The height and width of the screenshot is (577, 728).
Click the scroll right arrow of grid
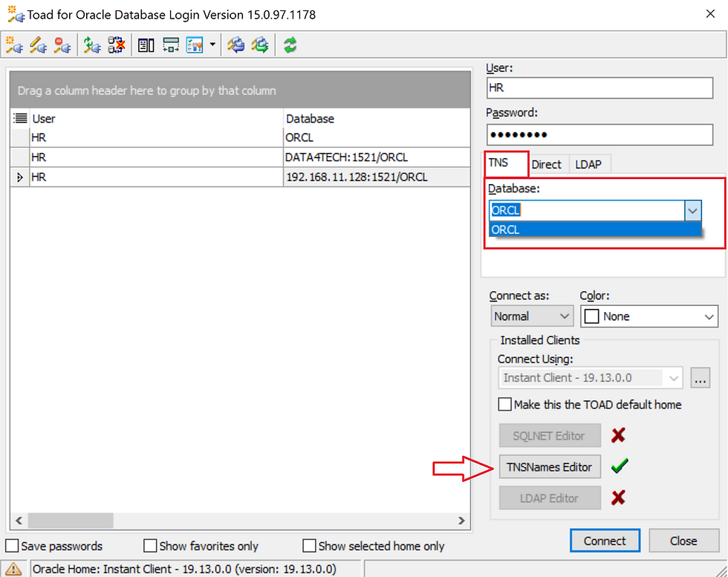(x=461, y=521)
